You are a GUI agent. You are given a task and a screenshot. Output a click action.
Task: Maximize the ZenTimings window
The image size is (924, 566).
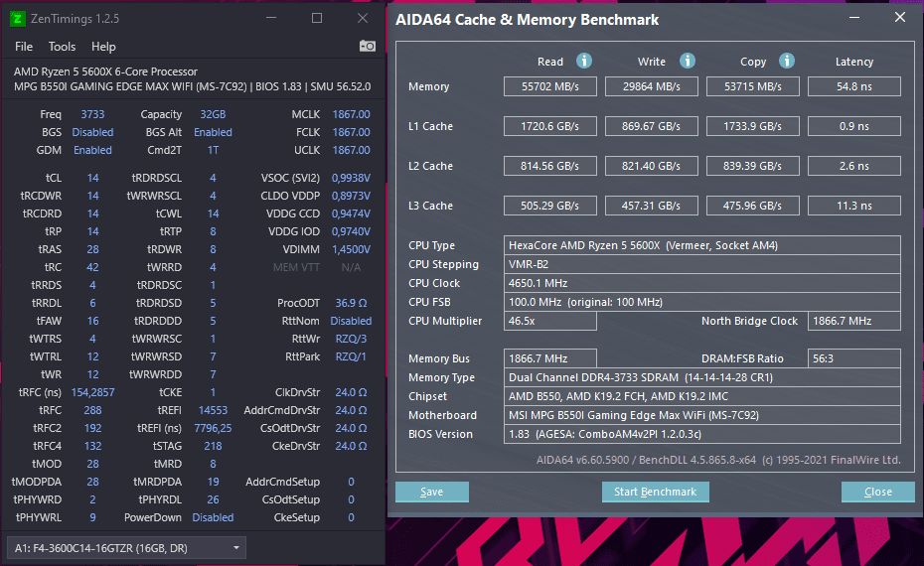[317, 18]
